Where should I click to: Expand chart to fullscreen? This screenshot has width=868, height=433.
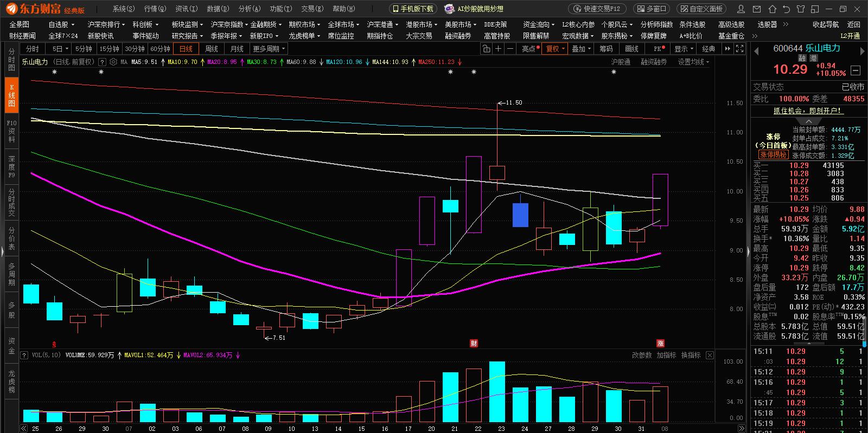(740, 49)
